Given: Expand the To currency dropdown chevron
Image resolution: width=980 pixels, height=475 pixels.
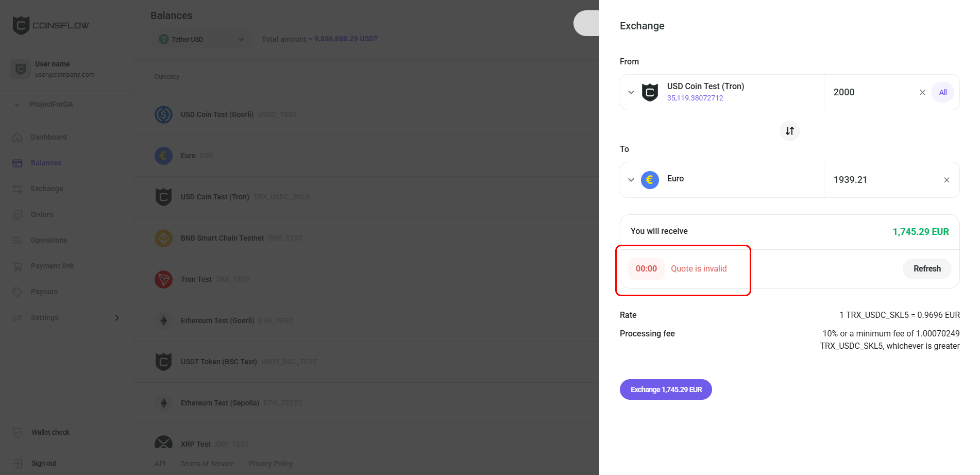Looking at the screenshot, I should click(631, 180).
